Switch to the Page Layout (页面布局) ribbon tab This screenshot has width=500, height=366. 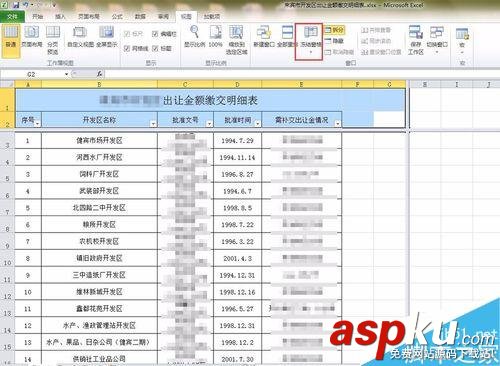coord(88,16)
